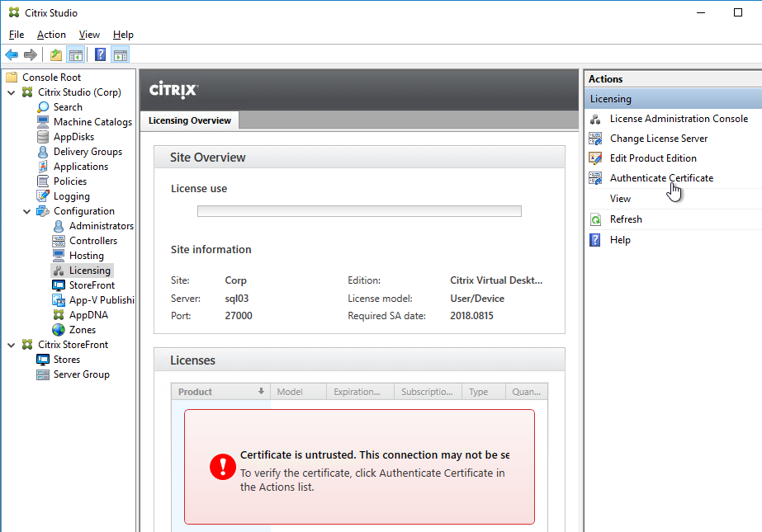This screenshot has width=762, height=532.
Task: Click the Refresh action icon
Action: [595, 219]
